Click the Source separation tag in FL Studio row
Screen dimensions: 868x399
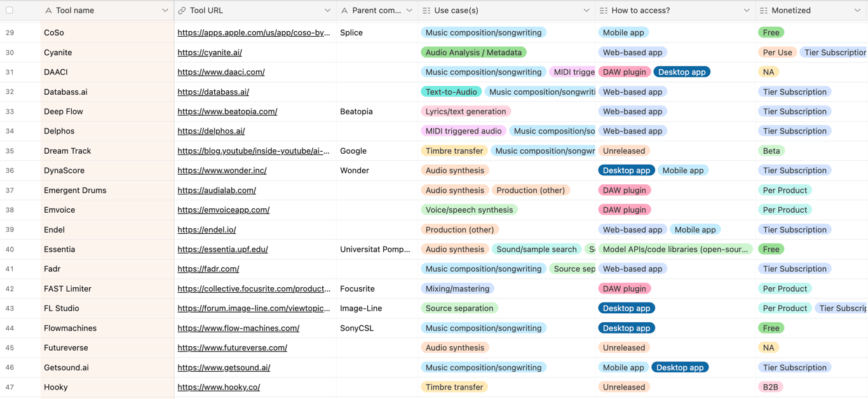459,308
